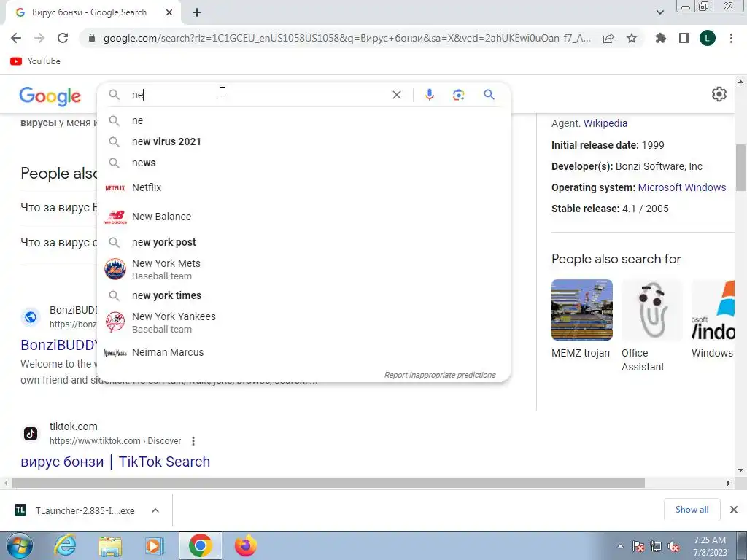Choose the New Balance suggestion

303,217
